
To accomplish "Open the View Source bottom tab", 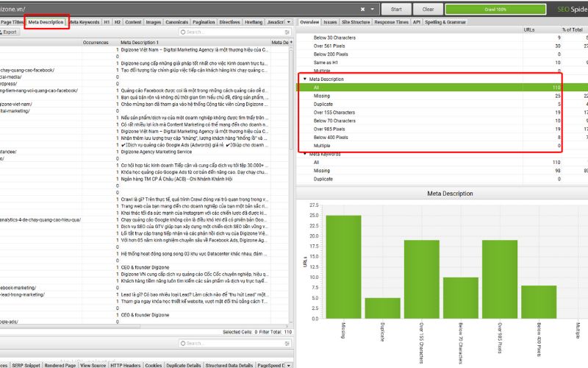I will pyautogui.click(x=93, y=365).
